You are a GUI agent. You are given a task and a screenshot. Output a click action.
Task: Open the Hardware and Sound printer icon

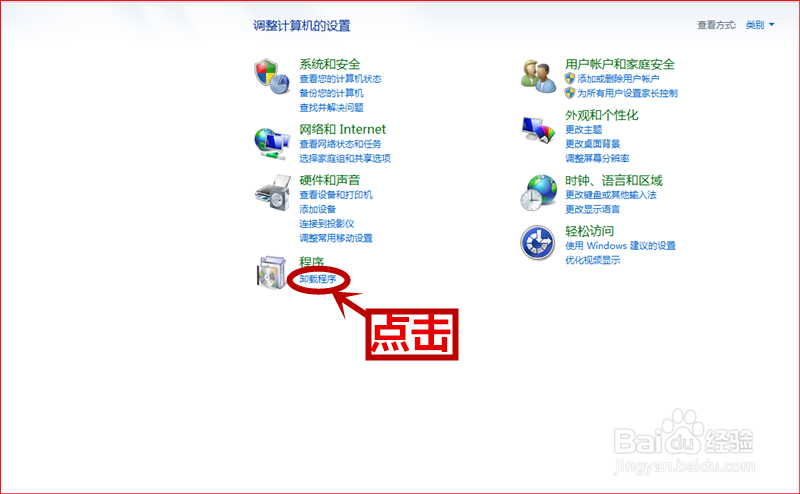[273, 193]
